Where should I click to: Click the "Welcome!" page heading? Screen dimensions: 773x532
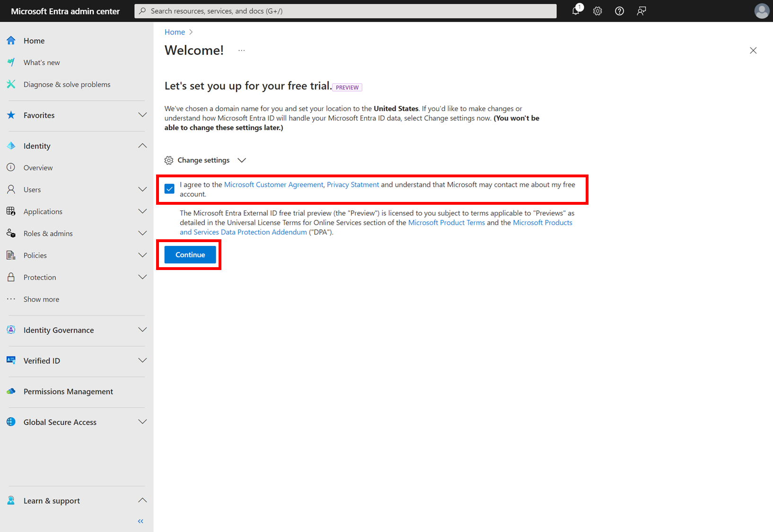[194, 50]
